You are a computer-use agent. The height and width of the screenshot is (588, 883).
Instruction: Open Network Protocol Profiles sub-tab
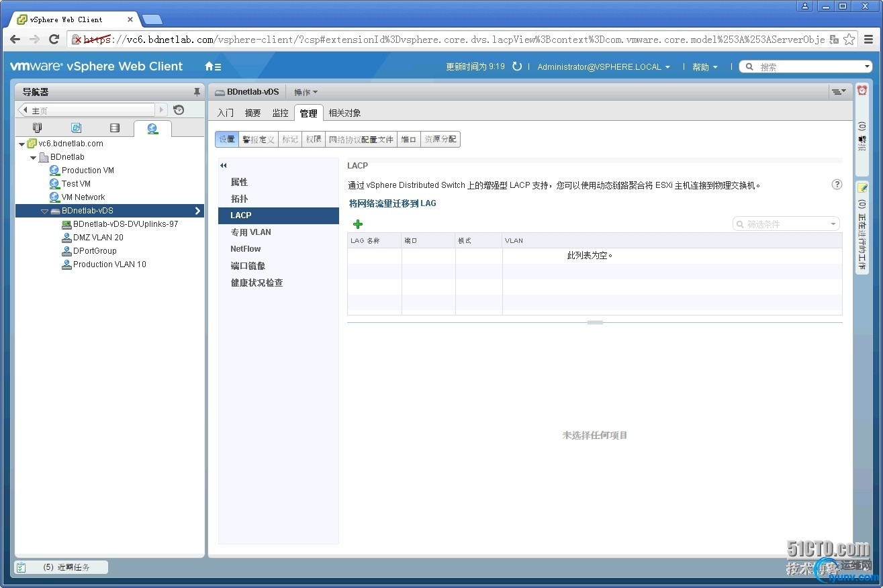[x=361, y=139]
